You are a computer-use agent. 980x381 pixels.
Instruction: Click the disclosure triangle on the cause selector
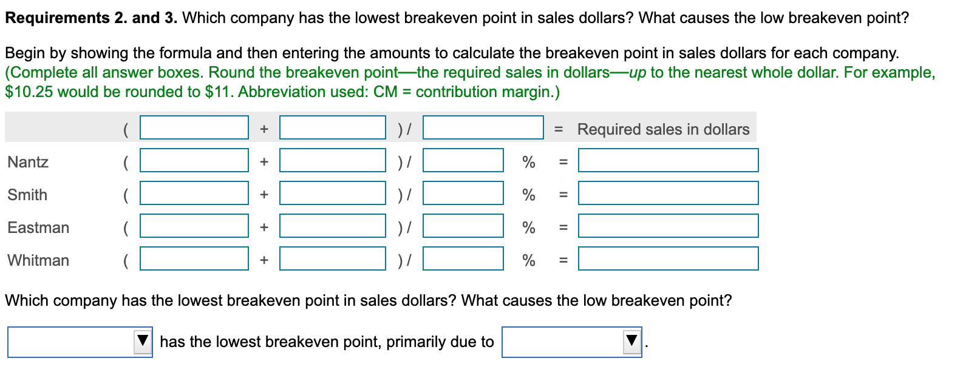coord(631,342)
